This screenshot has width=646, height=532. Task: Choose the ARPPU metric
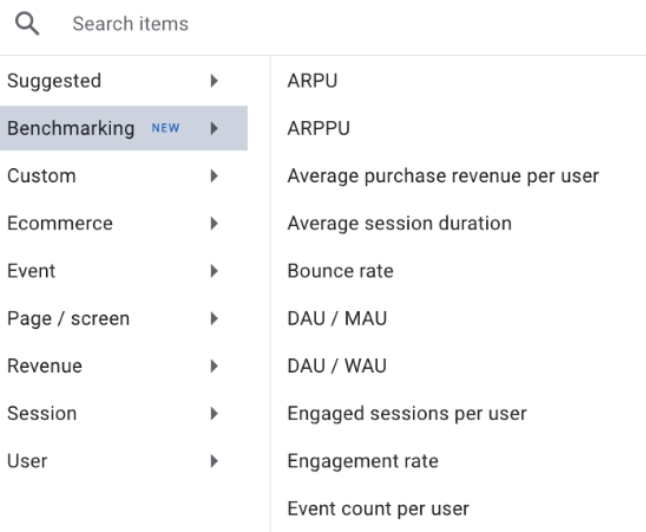point(318,128)
